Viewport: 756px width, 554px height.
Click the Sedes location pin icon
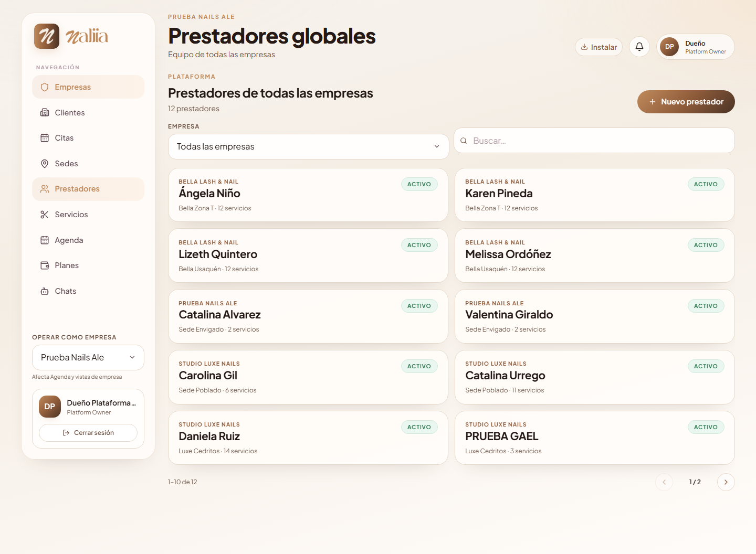coord(45,164)
